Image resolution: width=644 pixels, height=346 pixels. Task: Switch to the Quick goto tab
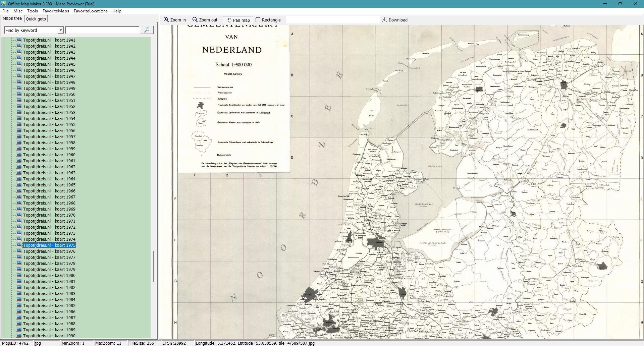(36, 19)
